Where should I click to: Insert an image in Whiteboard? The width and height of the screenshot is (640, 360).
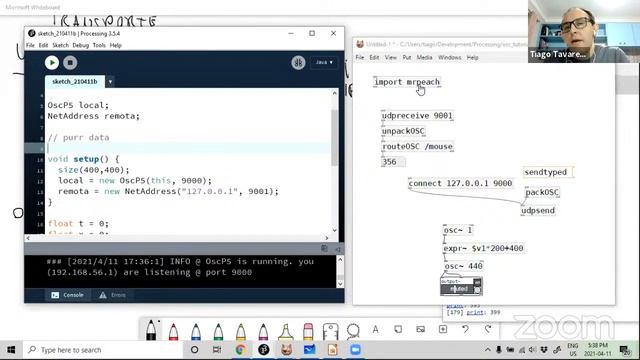[x=420, y=329]
